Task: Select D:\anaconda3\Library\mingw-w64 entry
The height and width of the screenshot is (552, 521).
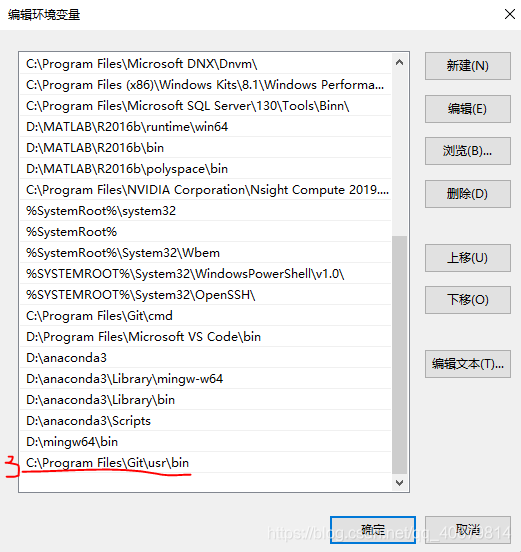Action: (x=206, y=379)
